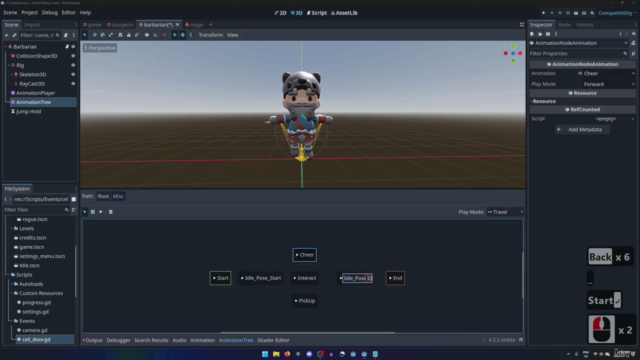Viewport: 640px width, 360px height.
Task: Switch to the dungeon scene tab
Action: [120, 24]
